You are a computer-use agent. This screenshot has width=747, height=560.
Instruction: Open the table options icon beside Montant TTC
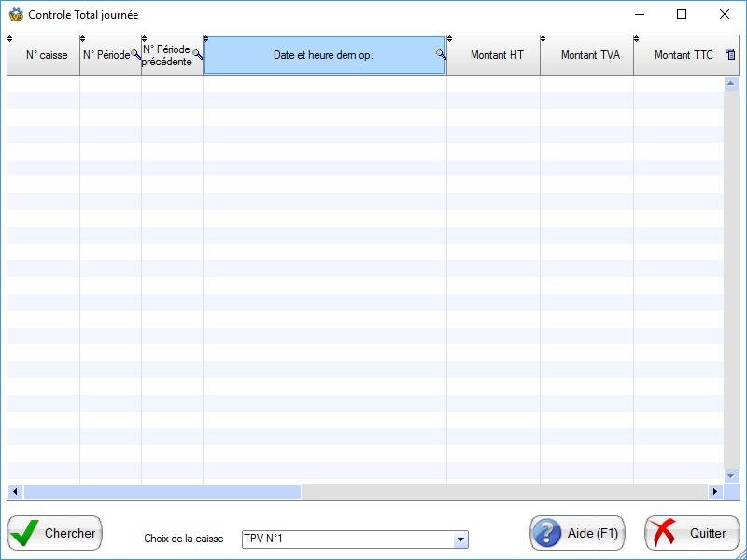[x=731, y=55]
